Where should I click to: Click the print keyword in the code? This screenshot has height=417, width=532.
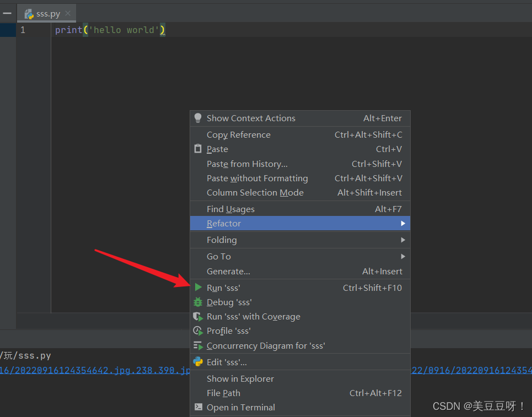68,30
